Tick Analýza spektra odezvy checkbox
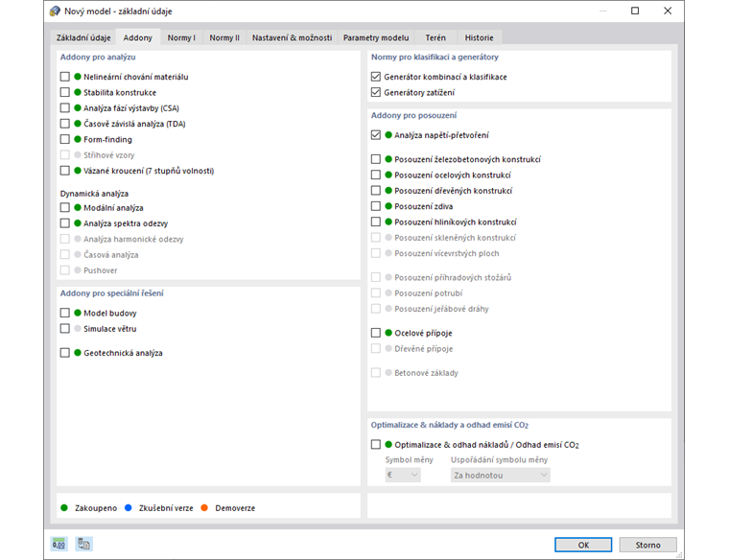This screenshot has height=560, width=729. coord(64,223)
